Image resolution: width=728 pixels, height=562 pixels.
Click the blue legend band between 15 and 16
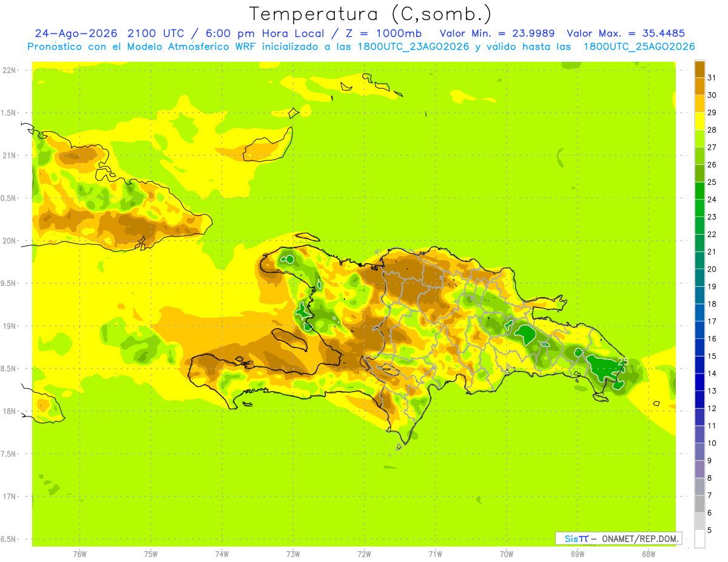coord(699,347)
